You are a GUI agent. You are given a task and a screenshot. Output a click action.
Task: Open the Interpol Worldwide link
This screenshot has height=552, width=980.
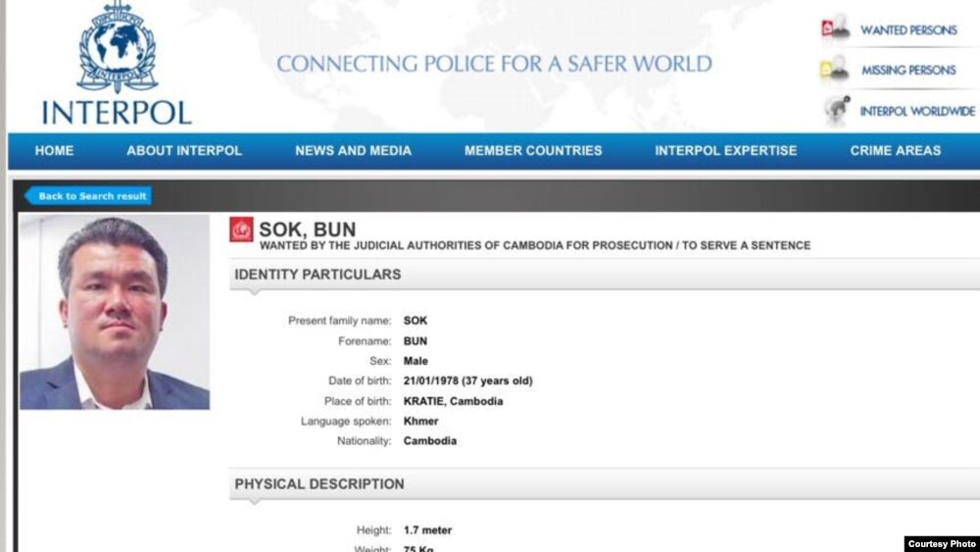(x=917, y=111)
